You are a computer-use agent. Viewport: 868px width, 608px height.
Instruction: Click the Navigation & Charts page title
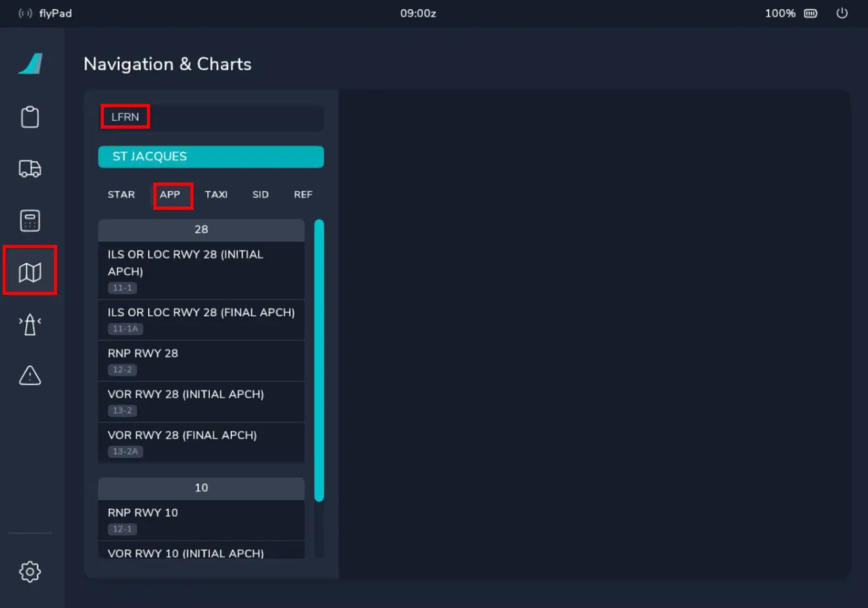click(168, 64)
